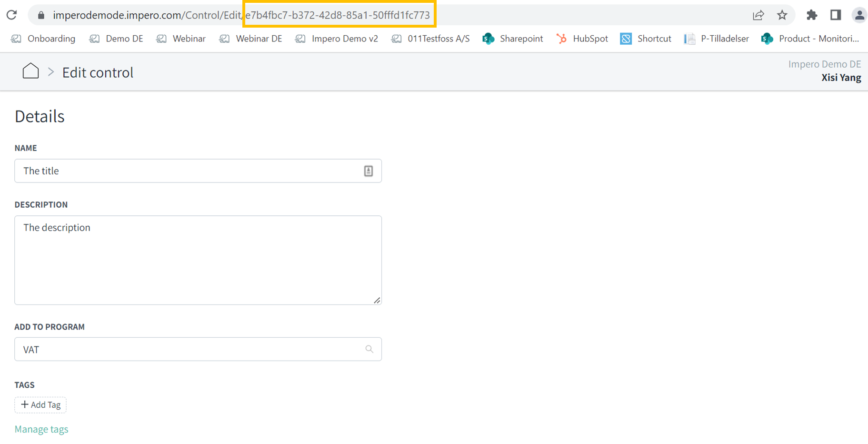The width and height of the screenshot is (868, 444).
Task: Toggle the browser side panel icon
Action: click(x=836, y=15)
